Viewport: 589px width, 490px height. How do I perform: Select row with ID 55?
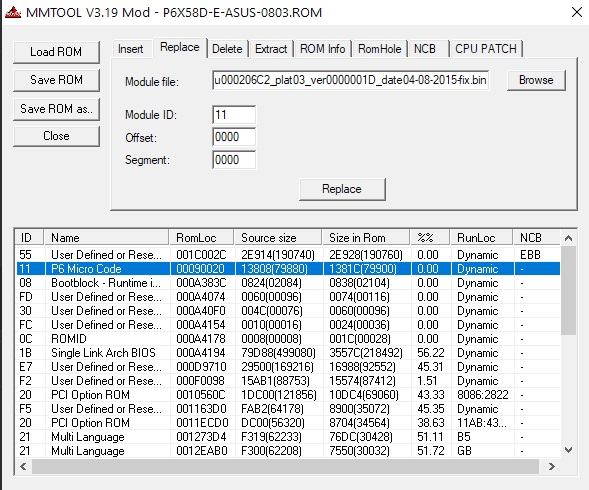coord(288,255)
